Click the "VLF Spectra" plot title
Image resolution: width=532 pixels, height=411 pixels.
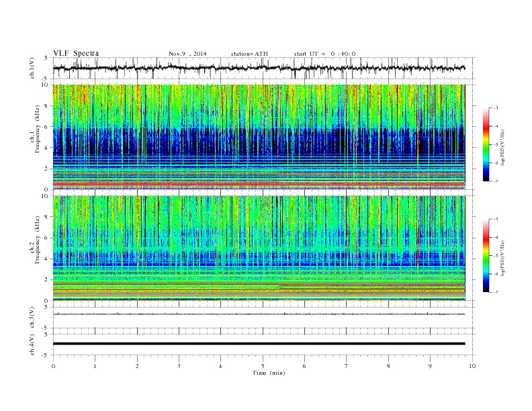(76, 53)
